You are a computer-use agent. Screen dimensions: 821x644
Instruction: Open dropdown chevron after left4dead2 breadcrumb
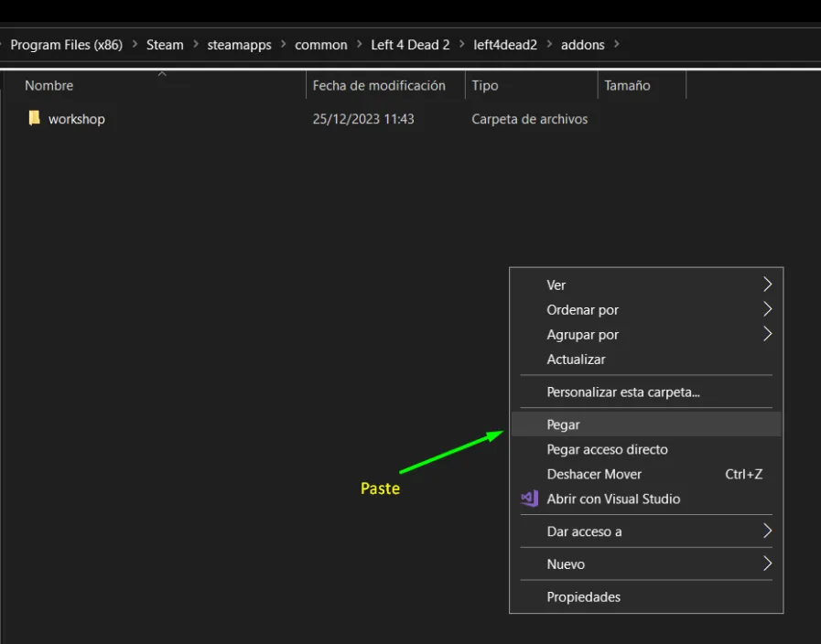tap(549, 45)
